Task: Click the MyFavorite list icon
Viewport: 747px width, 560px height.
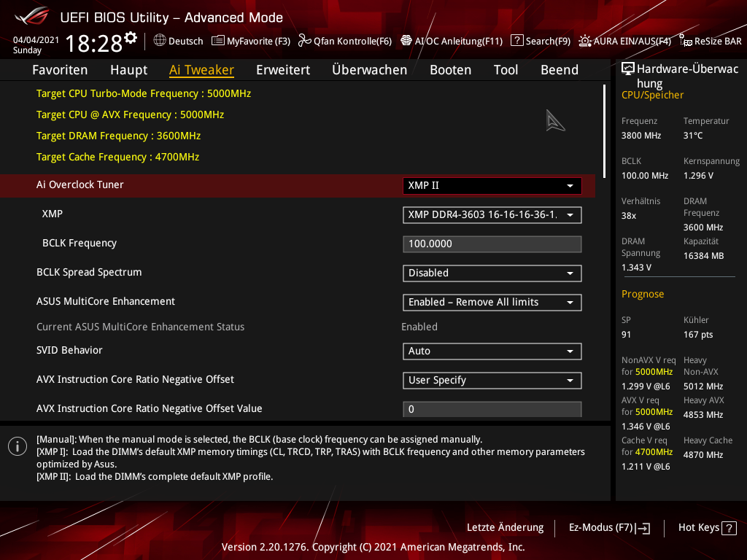Action: pos(217,41)
